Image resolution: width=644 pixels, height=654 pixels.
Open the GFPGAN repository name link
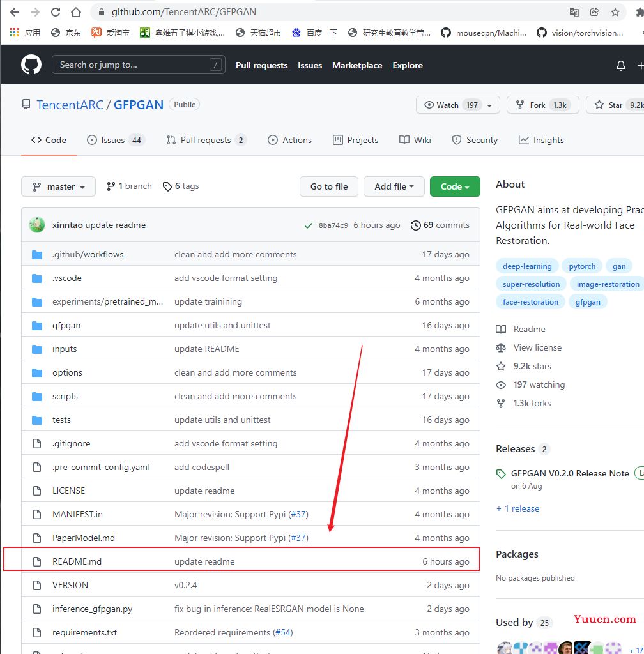(x=139, y=105)
